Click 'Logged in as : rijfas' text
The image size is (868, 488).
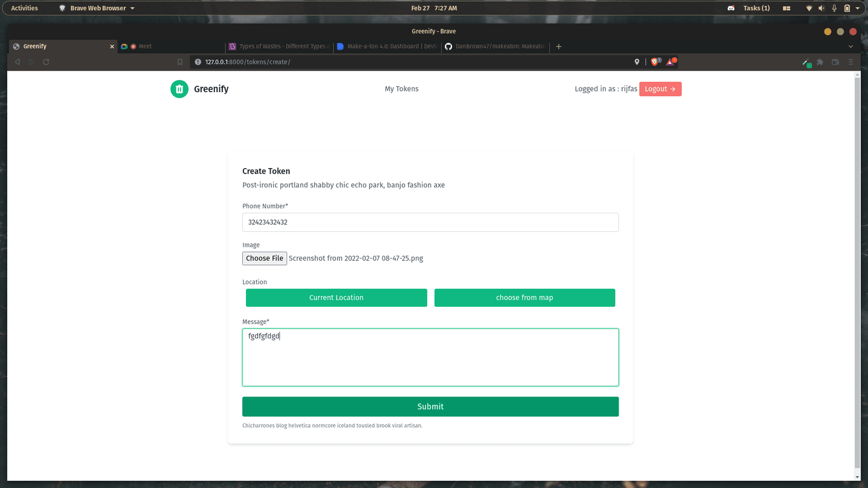pos(606,89)
